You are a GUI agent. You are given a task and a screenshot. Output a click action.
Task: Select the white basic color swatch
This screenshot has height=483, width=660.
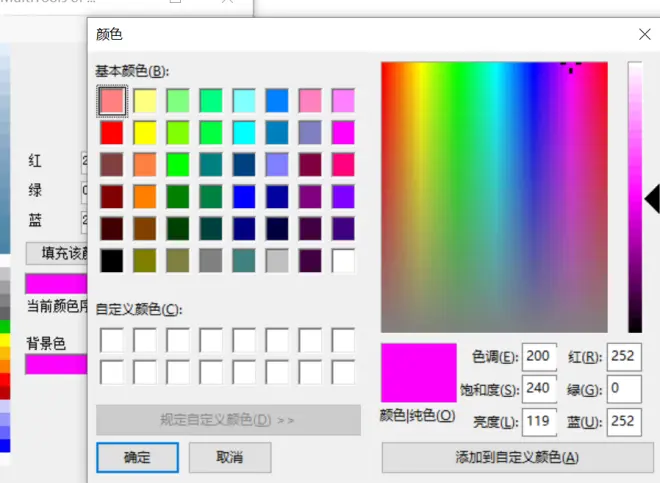(343, 261)
